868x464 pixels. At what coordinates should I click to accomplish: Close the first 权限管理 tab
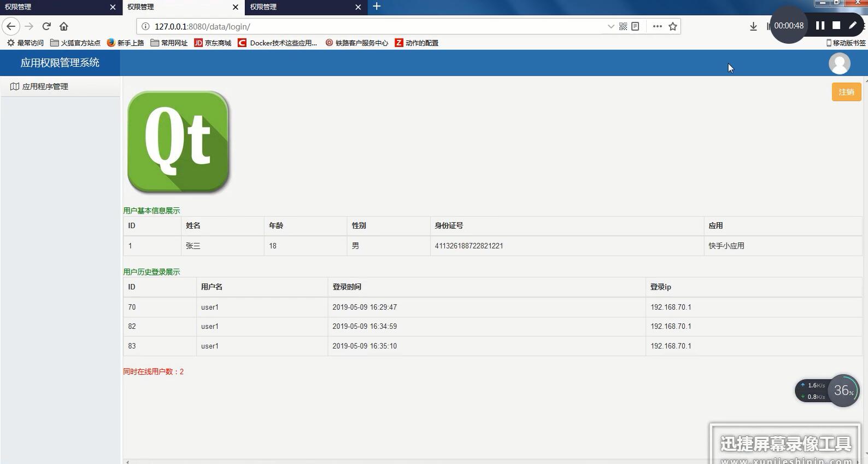pyautogui.click(x=113, y=7)
